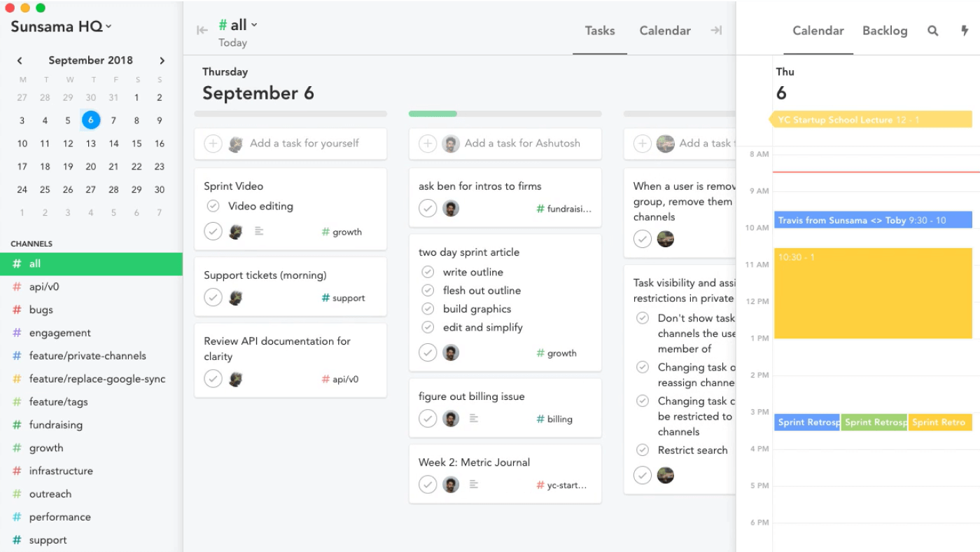Switch to the Backlog tab
The width and height of the screenshot is (980, 552).
click(x=884, y=31)
